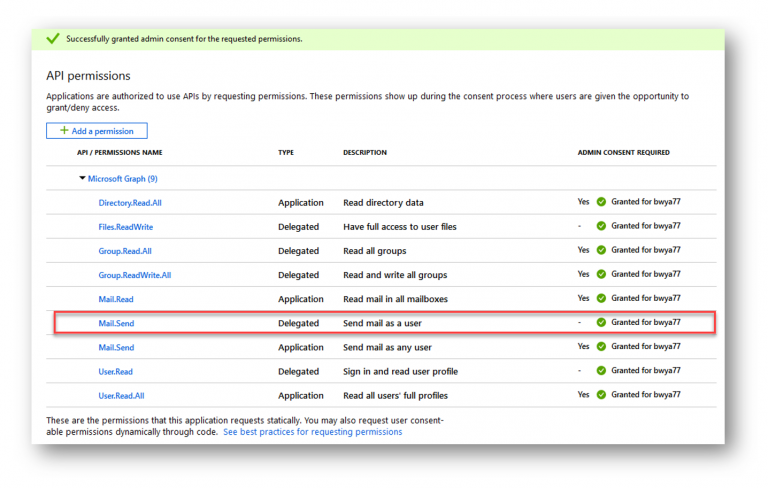
Task: Click the plus icon on Add a permission
Action: 64,130
